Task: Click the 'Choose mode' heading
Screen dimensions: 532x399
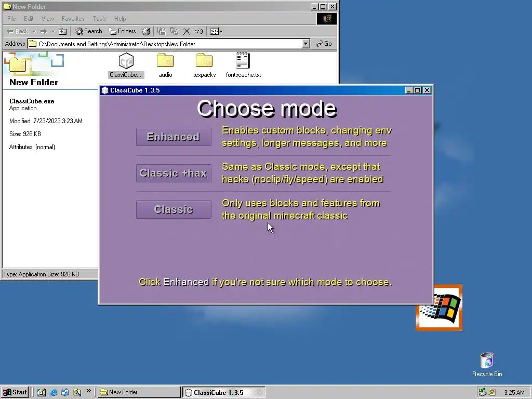Action: [267, 109]
